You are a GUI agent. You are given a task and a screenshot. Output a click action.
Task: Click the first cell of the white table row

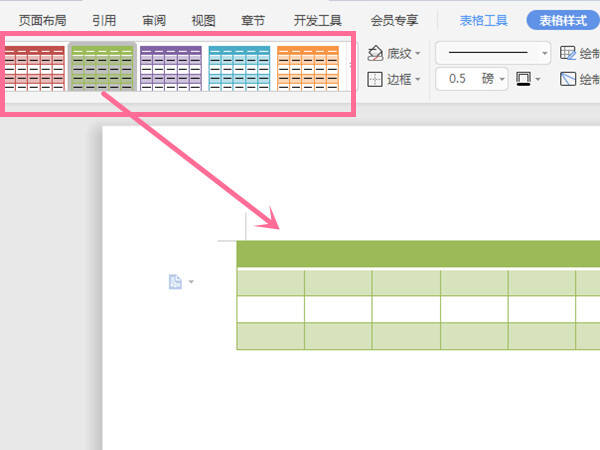click(x=271, y=309)
